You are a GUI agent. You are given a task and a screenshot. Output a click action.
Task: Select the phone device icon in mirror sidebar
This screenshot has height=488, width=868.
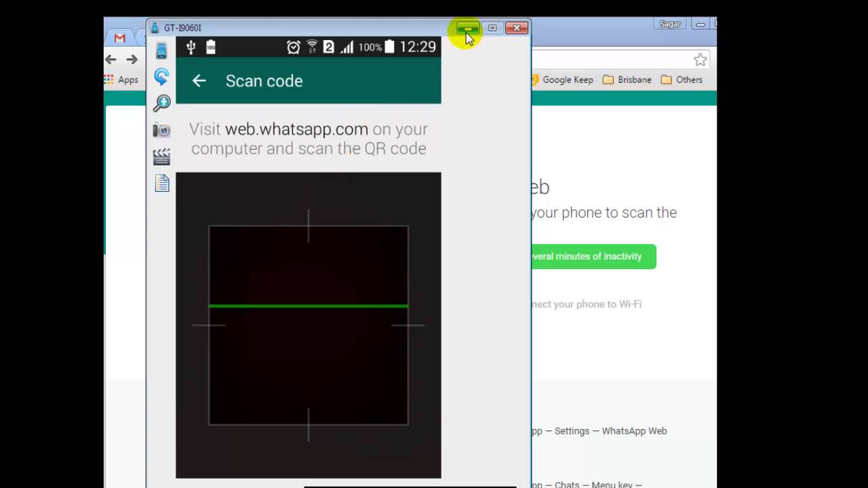(161, 50)
